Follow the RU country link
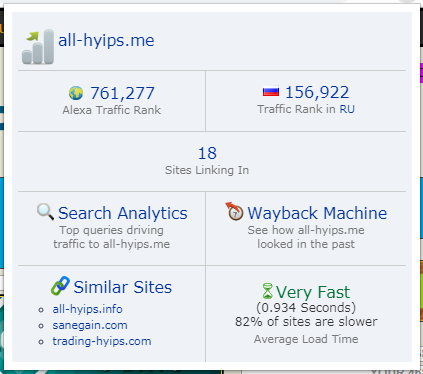This screenshot has width=423, height=374. click(347, 109)
